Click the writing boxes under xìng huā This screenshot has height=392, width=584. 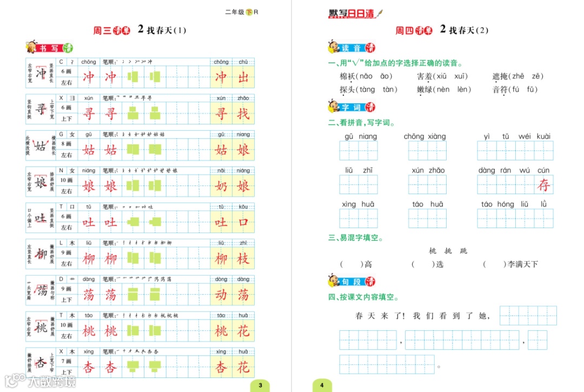pyautogui.click(x=359, y=218)
